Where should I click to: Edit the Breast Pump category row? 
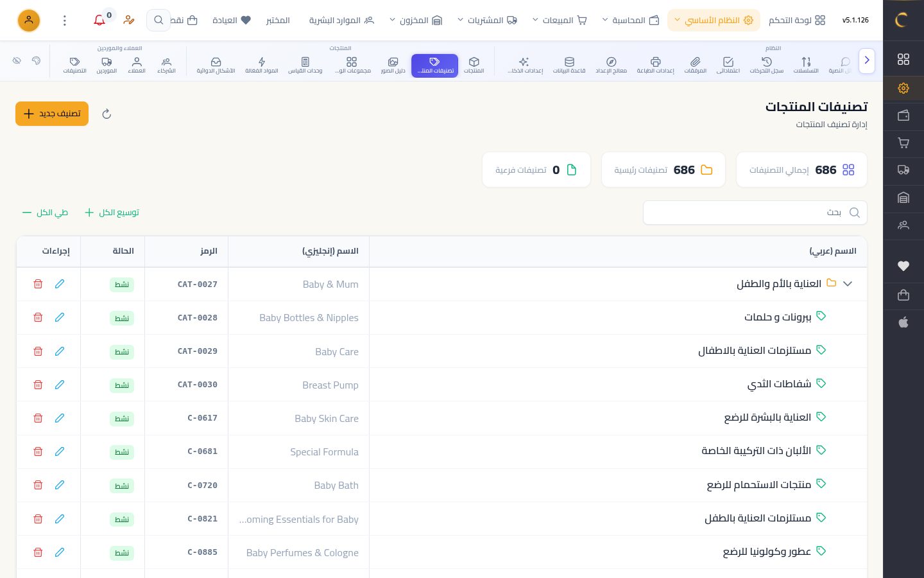60,384
